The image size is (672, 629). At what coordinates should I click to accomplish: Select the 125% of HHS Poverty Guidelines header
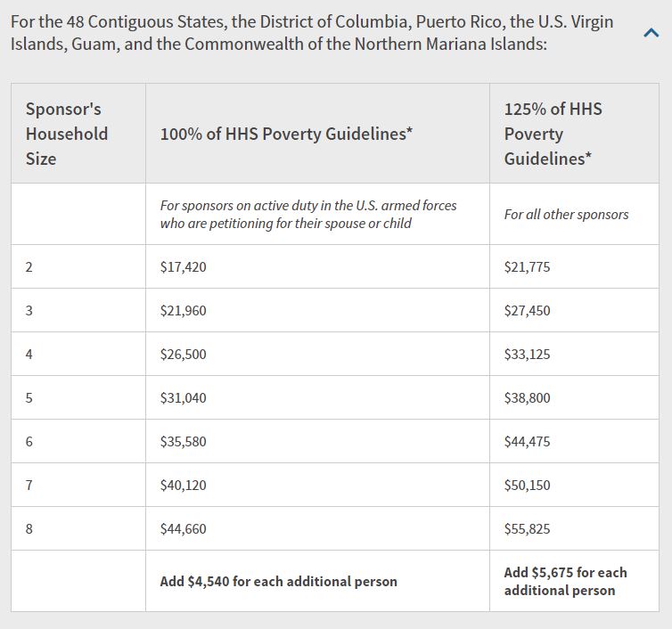[x=574, y=134]
